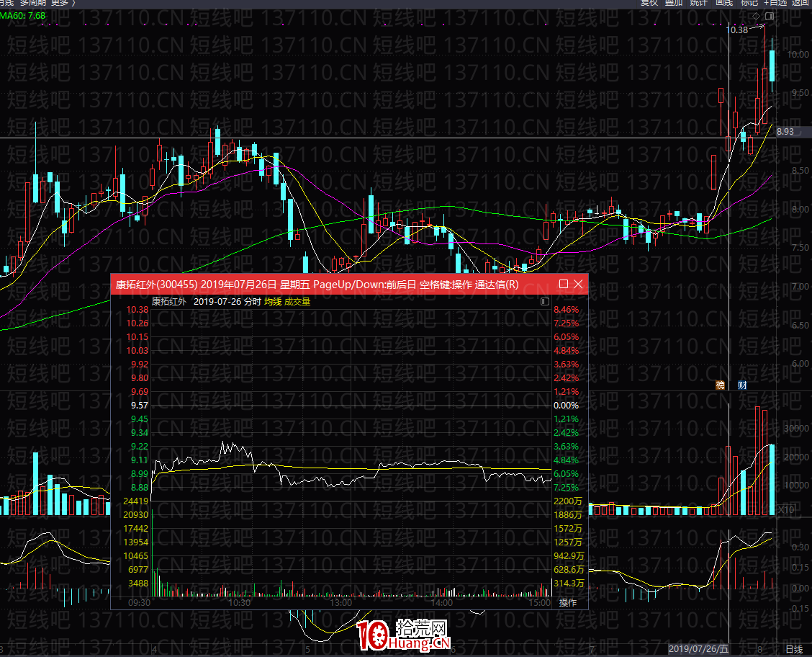Click the 10:30 time label in the popup
Image resolution: width=812 pixels, height=657 pixels.
(239, 602)
